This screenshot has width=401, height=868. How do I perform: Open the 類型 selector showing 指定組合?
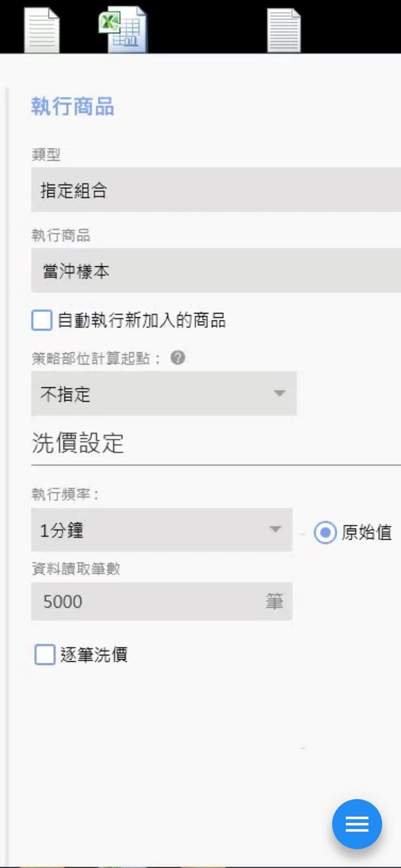[215, 190]
